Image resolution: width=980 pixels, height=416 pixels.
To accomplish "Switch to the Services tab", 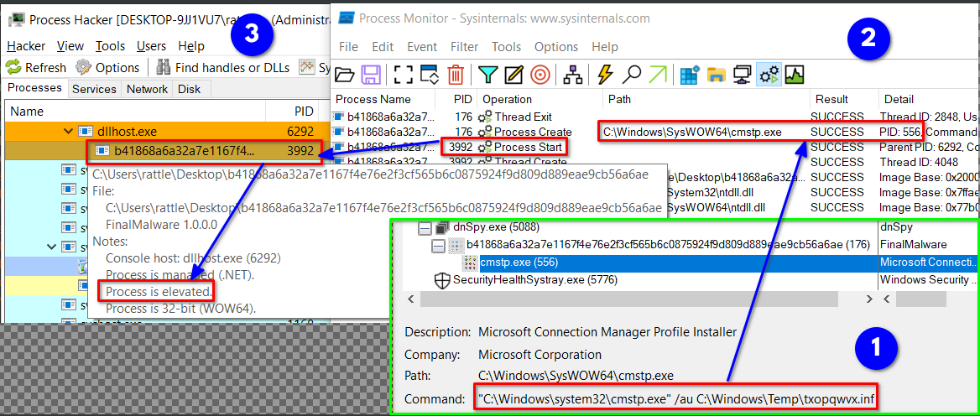I will [x=94, y=89].
